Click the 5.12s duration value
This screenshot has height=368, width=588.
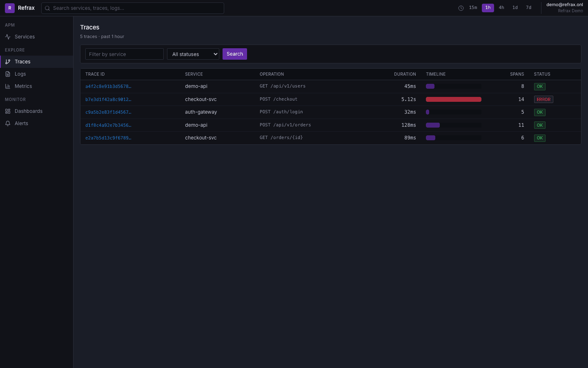tap(409, 99)
